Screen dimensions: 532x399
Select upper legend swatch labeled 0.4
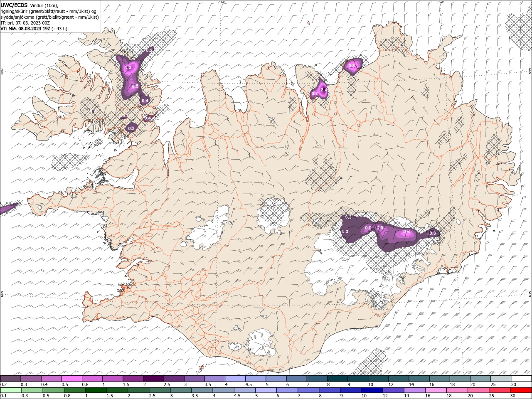pyautogui.click(x=51, y=379)
